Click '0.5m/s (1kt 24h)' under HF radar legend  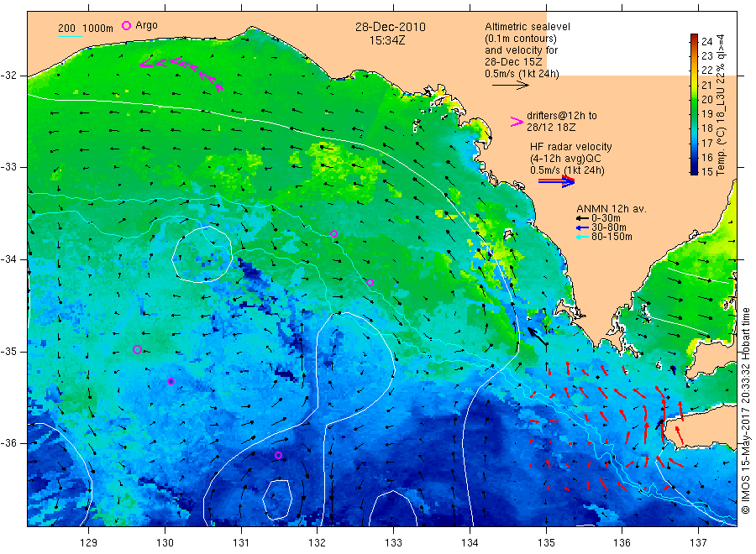tap(567, 170)
